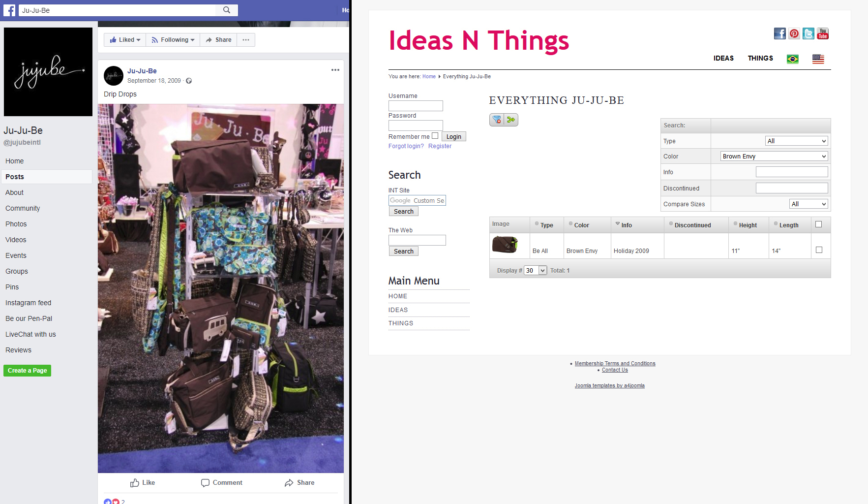The width and height of the screenshot is (868, 504).
Task: Click the Google Custom Search field
Action: [417, 200]
